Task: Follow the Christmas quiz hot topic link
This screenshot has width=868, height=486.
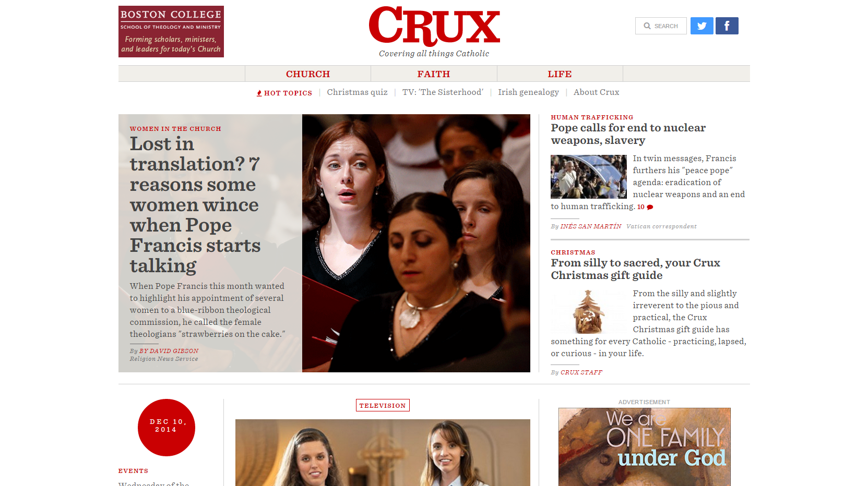Action: pyautogui.click(x=357, y=92)
